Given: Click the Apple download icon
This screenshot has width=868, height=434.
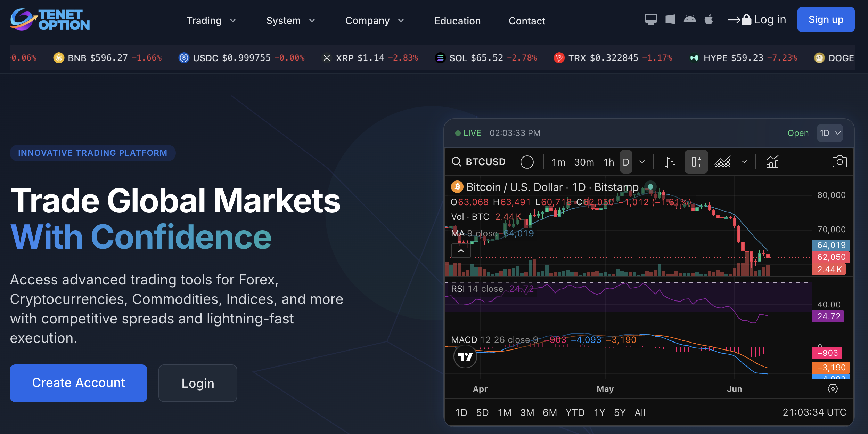Looking at the screenshot, I should [x=709, y=19].
